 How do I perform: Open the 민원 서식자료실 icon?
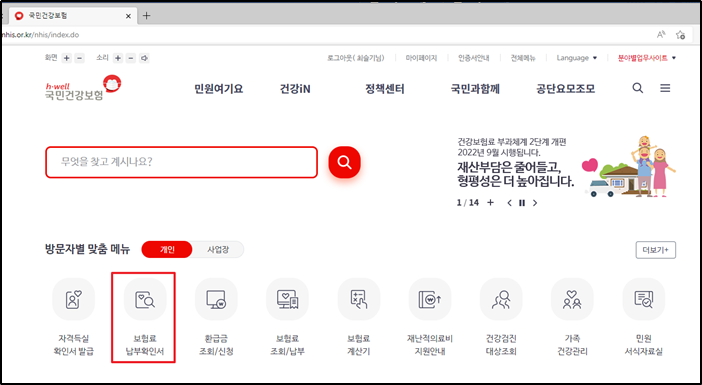click(644, 299)
